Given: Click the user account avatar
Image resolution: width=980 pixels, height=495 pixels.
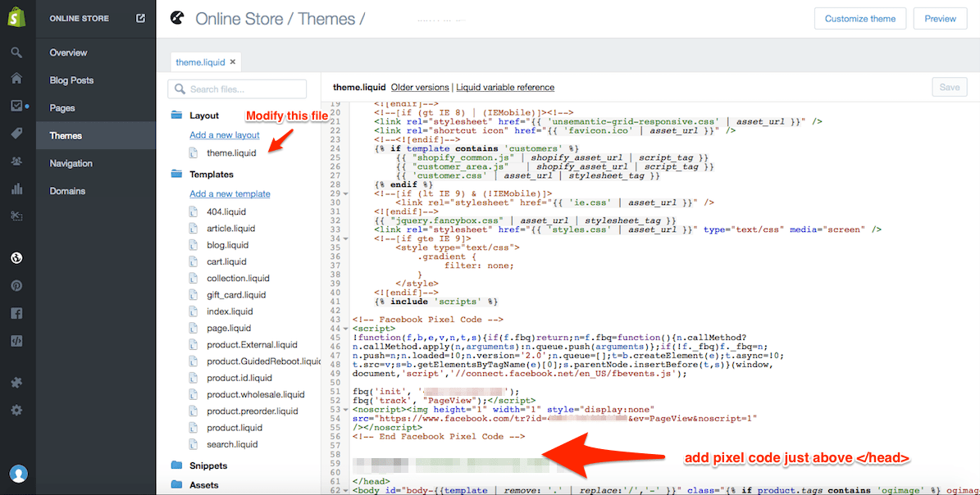Looking at the screenshot, I should point(19,474).
